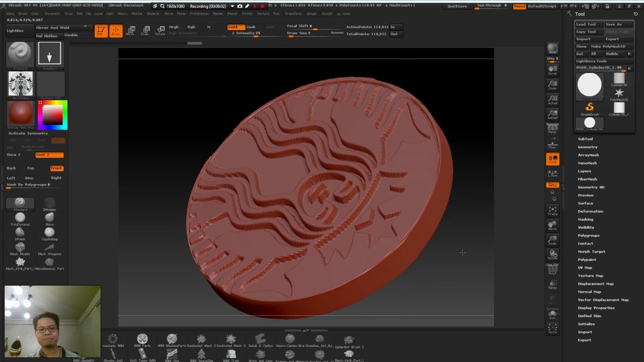Select the SimpleBrush tool icon
This screenshot has width=644, height=362.
pyautogui.click(x=589, y=109)
